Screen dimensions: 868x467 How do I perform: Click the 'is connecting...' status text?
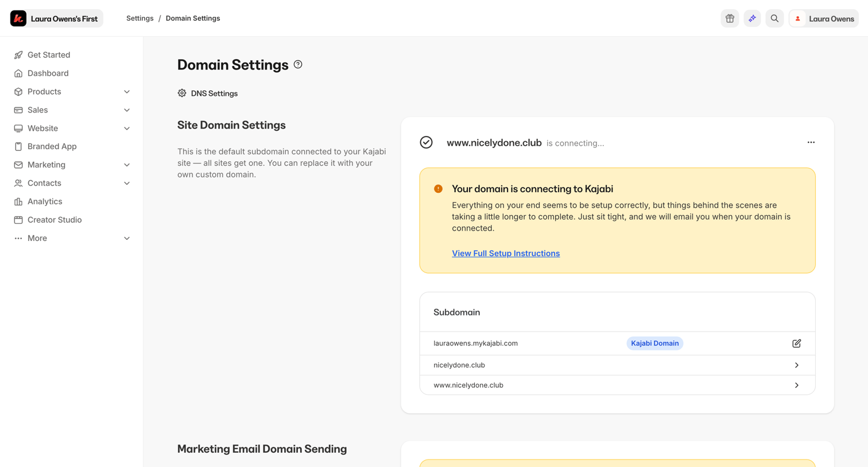pyautogui.click(x=575, y=143)
